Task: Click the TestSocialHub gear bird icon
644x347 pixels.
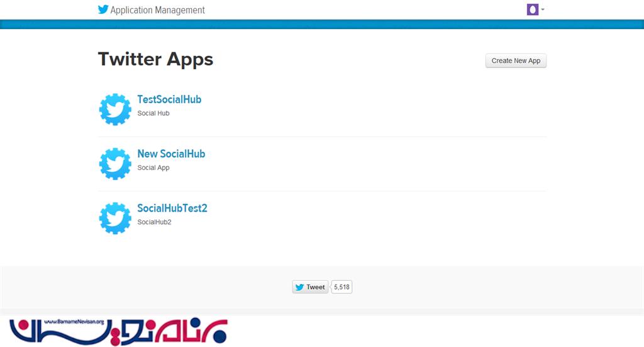Action: (115, 110)
